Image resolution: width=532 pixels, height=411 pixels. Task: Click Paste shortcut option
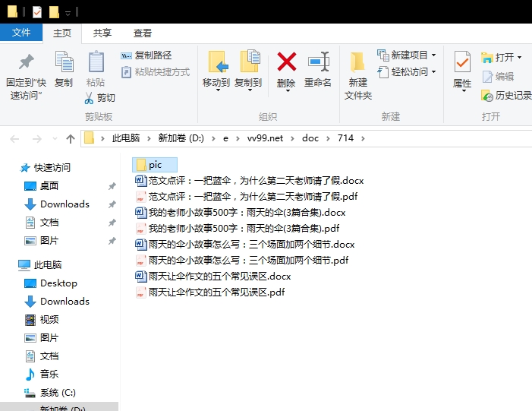point(156,72)
